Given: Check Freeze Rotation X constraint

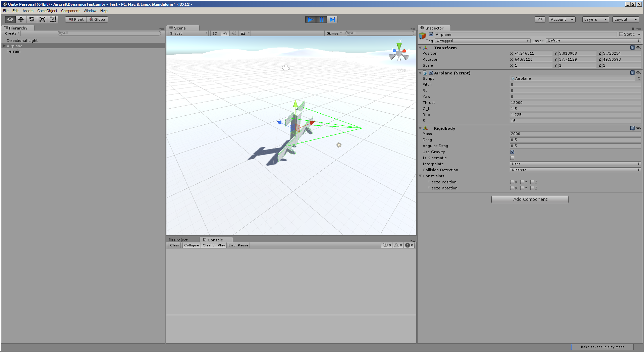Looking at the screenshot, I should 513,188.
